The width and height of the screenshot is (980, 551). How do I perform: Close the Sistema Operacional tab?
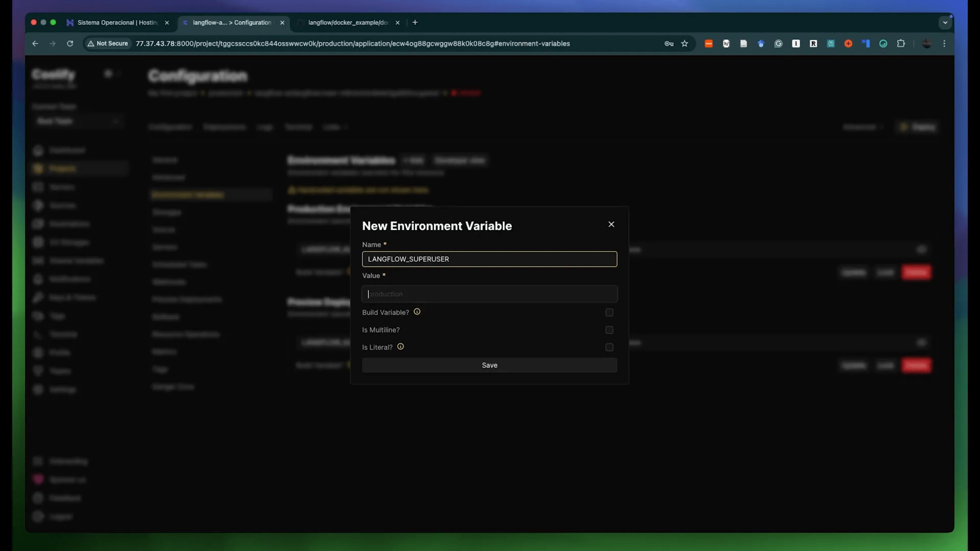167,23
